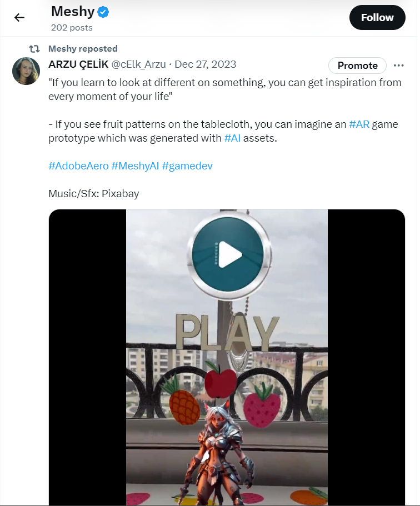Open the @cElk_Arzu handle link
This screenshot has width=420, height=506.
138,64
